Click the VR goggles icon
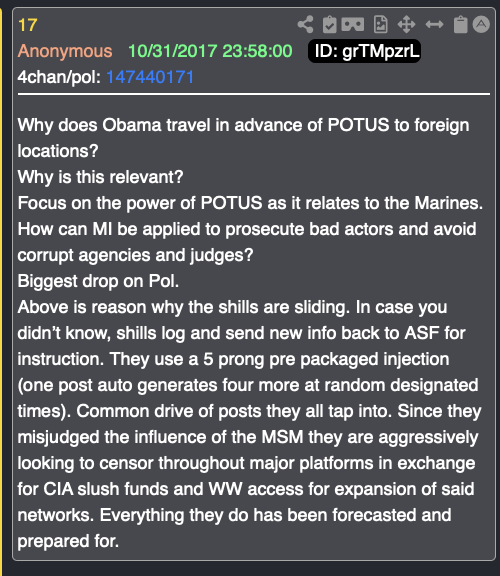Screen dimensions: 500x576 click(x=353, y=25)
